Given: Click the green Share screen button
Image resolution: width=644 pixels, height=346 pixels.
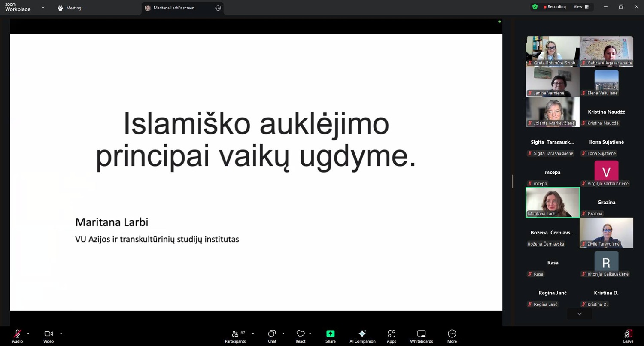Looking at the screenshot, I should (330, 336).
